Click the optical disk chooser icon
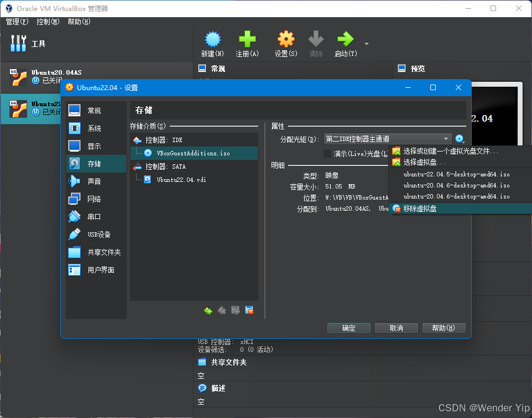The height and width of the screenshot is (418, 532). (460, 139)
